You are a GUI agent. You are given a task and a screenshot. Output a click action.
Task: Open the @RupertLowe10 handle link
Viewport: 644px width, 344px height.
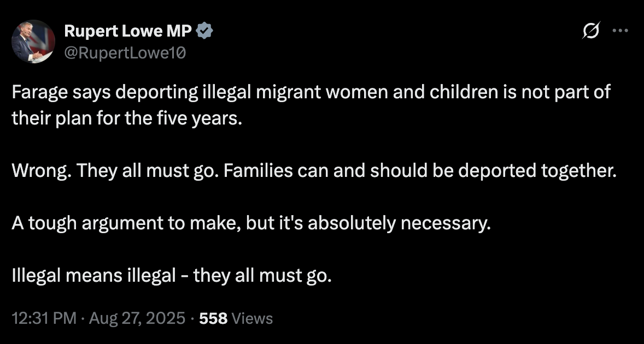pyautogui.click(x=125, y=53)
